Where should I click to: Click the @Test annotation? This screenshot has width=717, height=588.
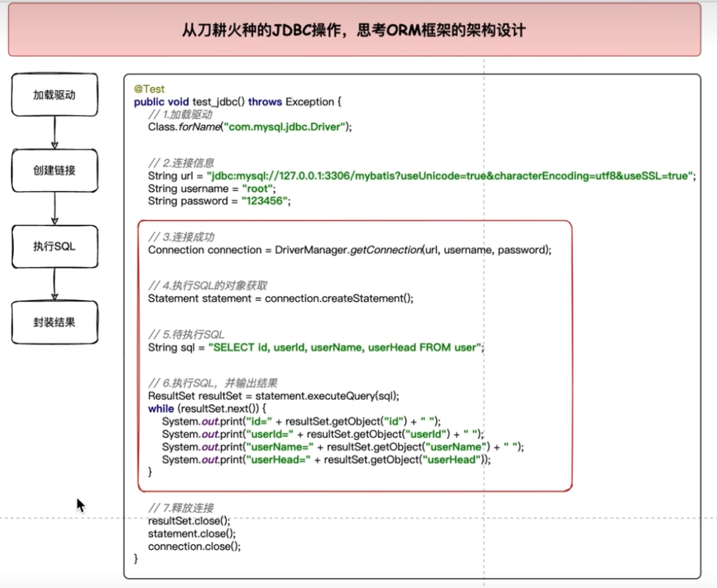[149, 89]
